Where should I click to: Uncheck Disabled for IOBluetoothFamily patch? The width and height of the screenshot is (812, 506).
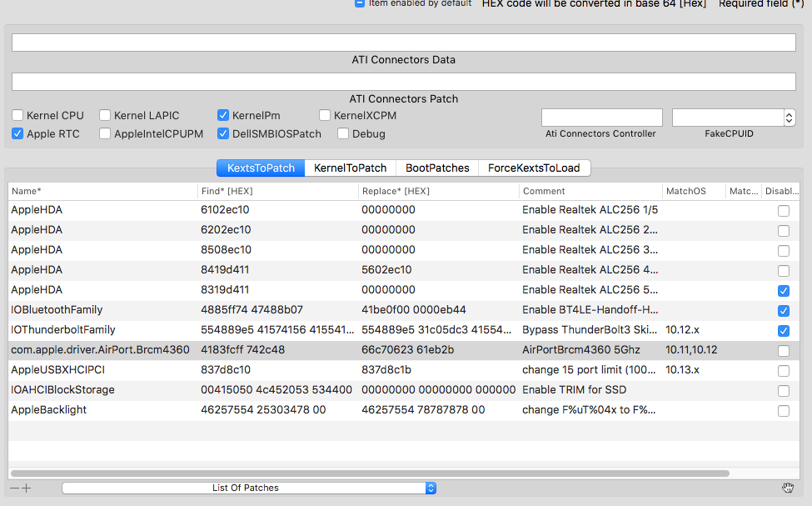pyautogui.click(x=784, y=311)
